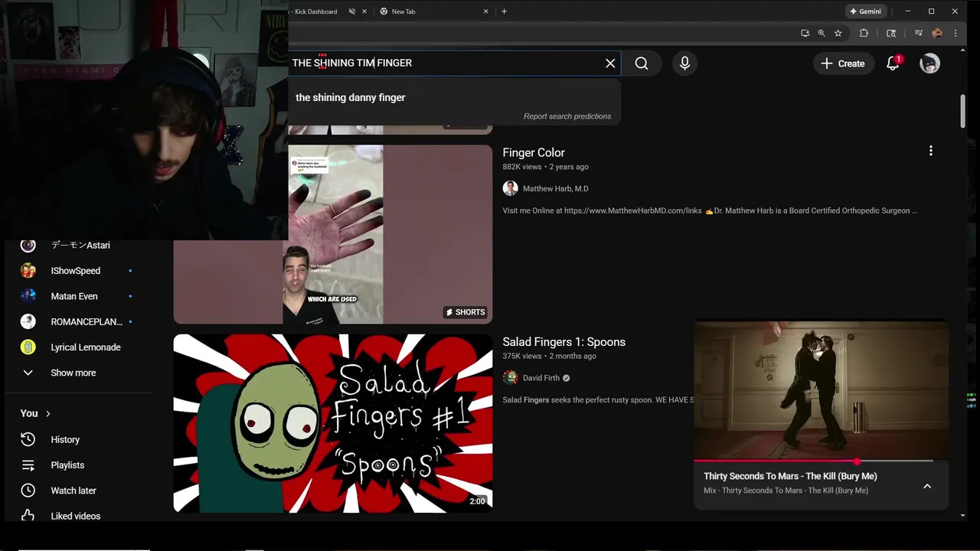Screen dimensions: 980x551
Task: Open the Finger Color video title
Action: coord(534,152)
